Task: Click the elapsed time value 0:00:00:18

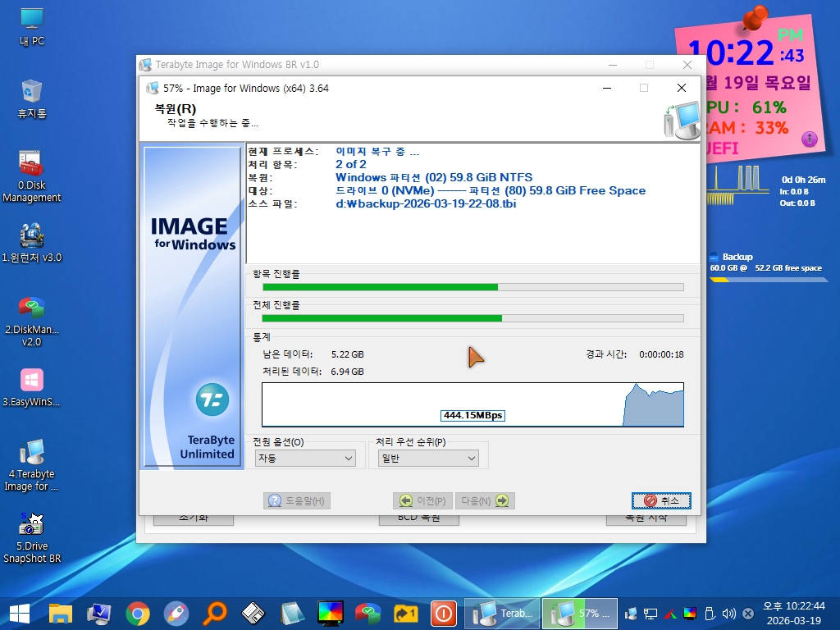Action: 661,354
